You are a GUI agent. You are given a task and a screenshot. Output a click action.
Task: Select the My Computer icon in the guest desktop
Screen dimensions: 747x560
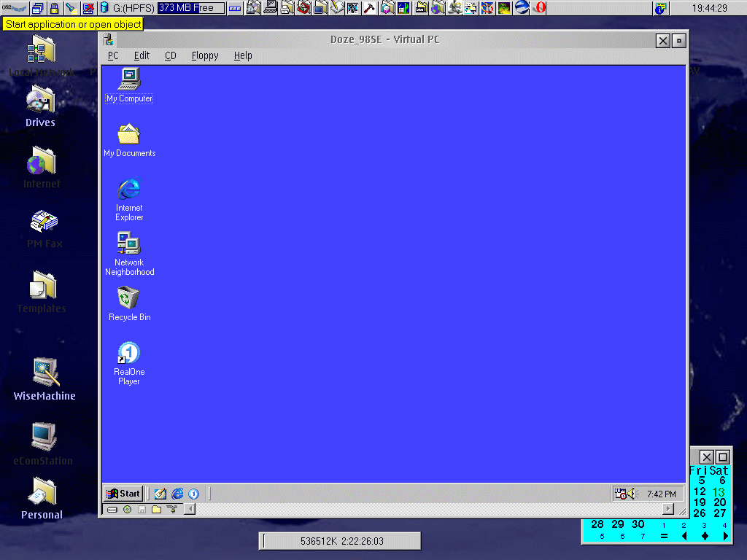(x=129, y=85)
